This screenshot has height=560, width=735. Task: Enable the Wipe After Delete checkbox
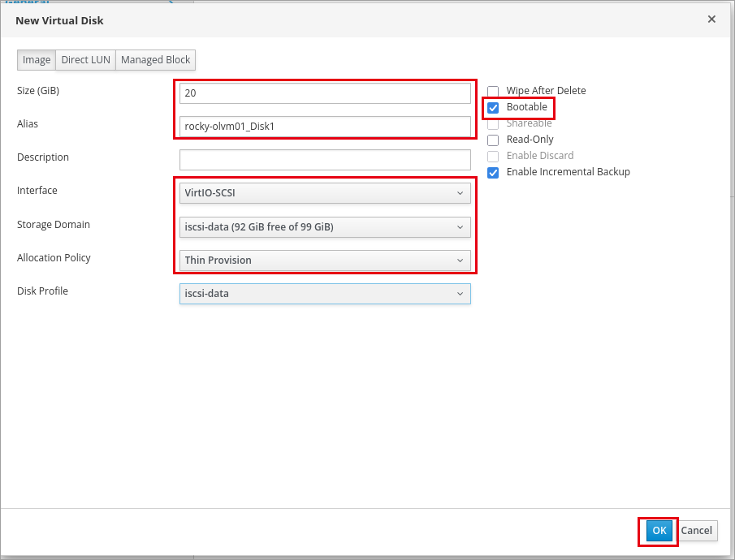pyautogui.click(x=493, y=92)
